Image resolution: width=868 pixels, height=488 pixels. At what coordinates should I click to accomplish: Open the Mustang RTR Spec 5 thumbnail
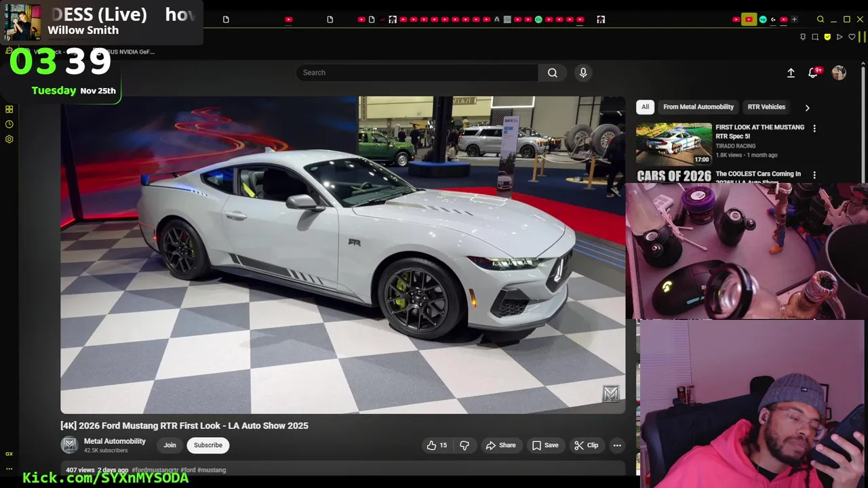click(x=674, y=144)
